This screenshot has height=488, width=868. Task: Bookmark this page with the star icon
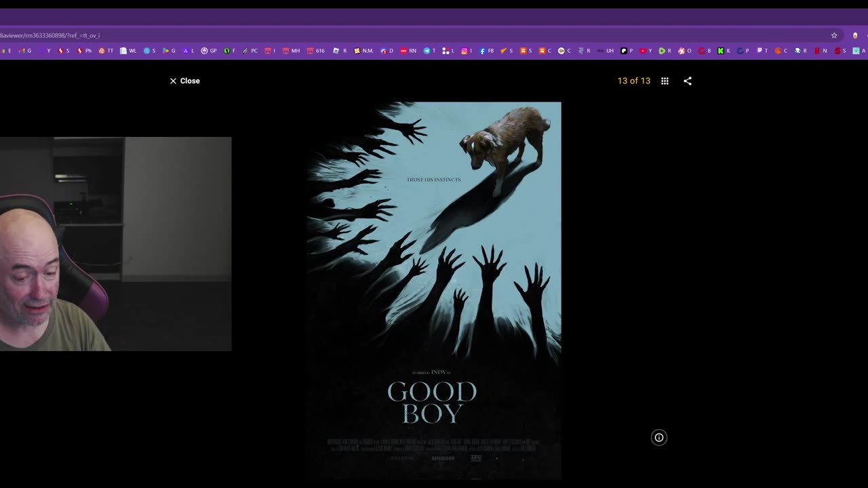(834, 35)
